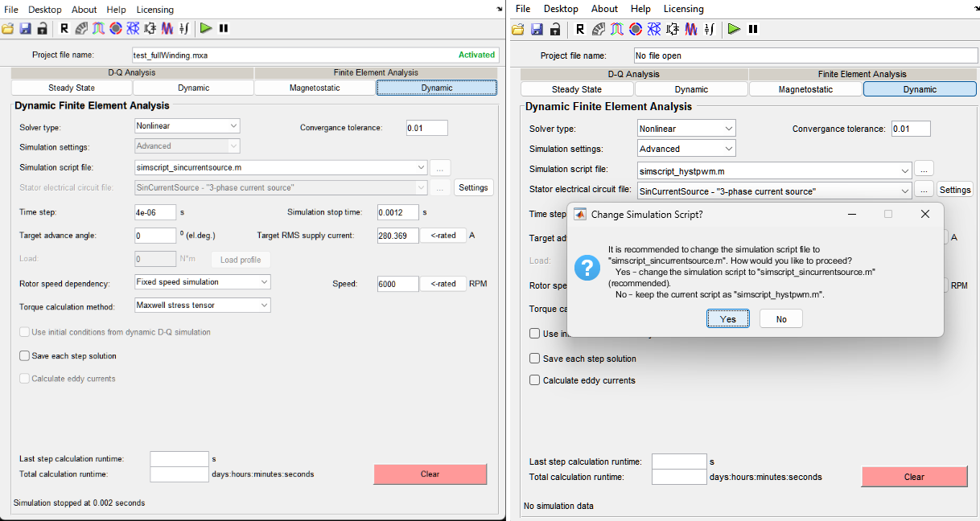Start simulation with green play icon, right window
This screenshot has height=521, width=980.
734,29
